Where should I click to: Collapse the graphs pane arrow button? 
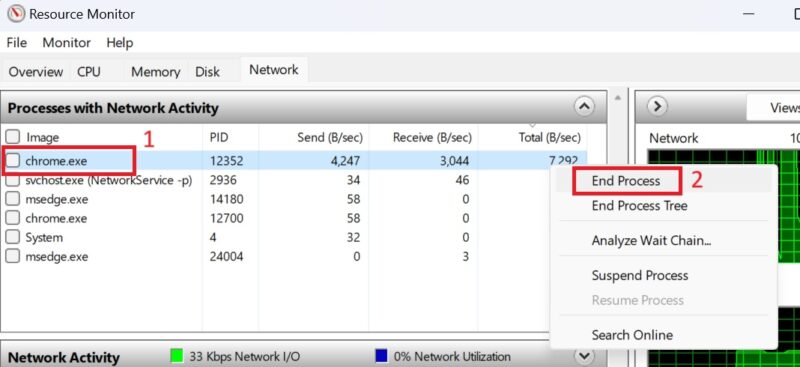658,106
